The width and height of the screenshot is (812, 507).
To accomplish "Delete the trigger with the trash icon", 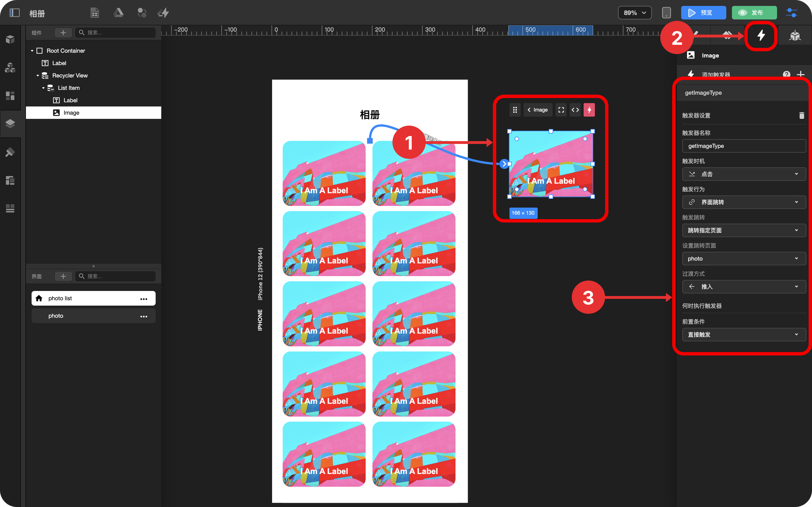I will click(x=801, y=115).
